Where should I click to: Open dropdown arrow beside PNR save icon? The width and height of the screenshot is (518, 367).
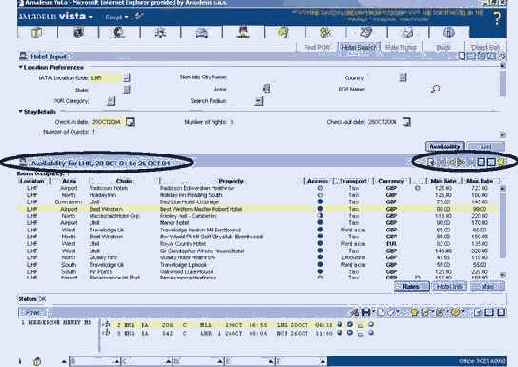tap(374, 312)
